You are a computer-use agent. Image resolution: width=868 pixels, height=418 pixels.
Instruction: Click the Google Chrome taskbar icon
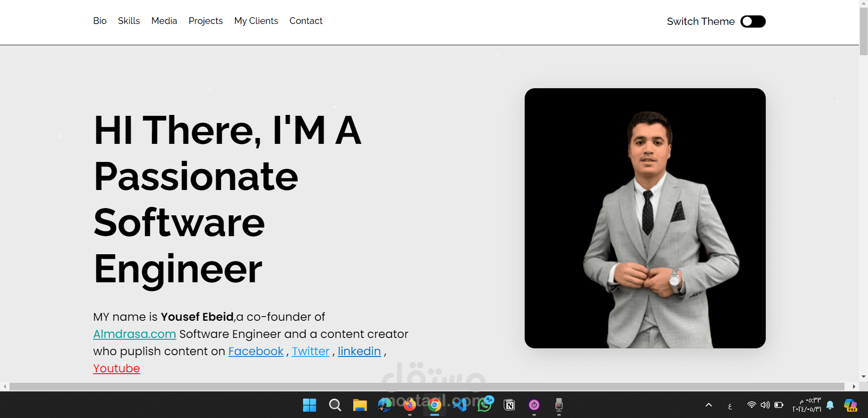coord(435,405)
